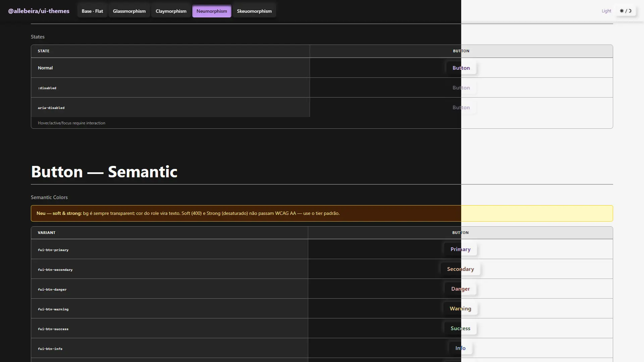The image size is (644, 362).
Task: Click the active Neumorphism tab
Action: 212,11
